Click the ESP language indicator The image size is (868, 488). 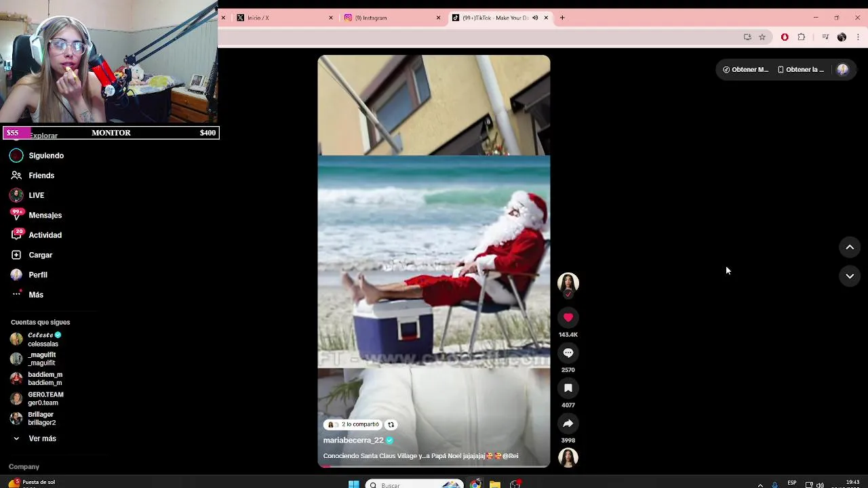coord(791,483)
